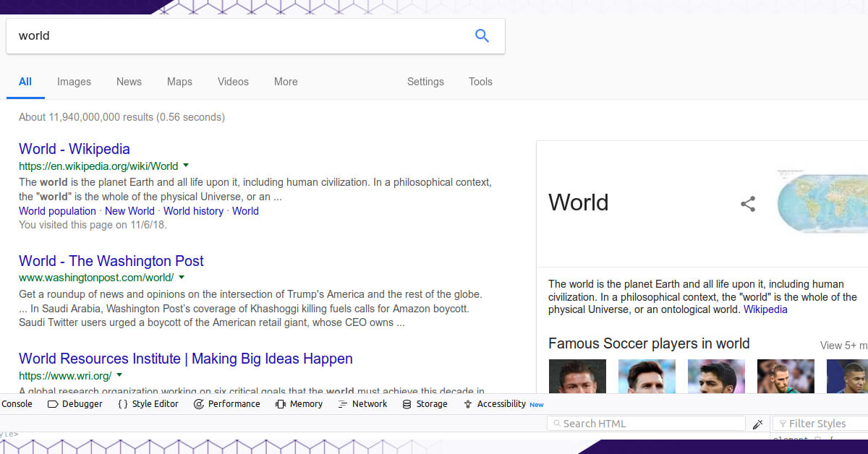
Task: Open the World history sitelink
Action: (x=193, y=211)
